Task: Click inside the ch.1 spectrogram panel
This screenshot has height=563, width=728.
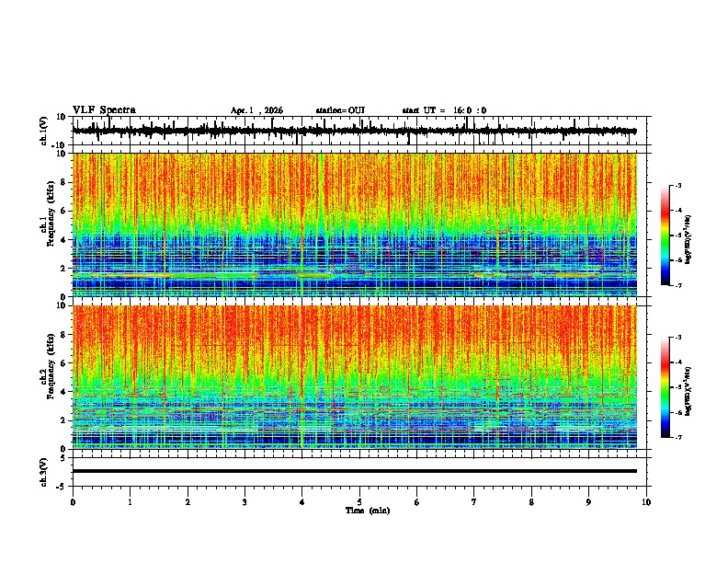Action: click(x=355, y=224)
